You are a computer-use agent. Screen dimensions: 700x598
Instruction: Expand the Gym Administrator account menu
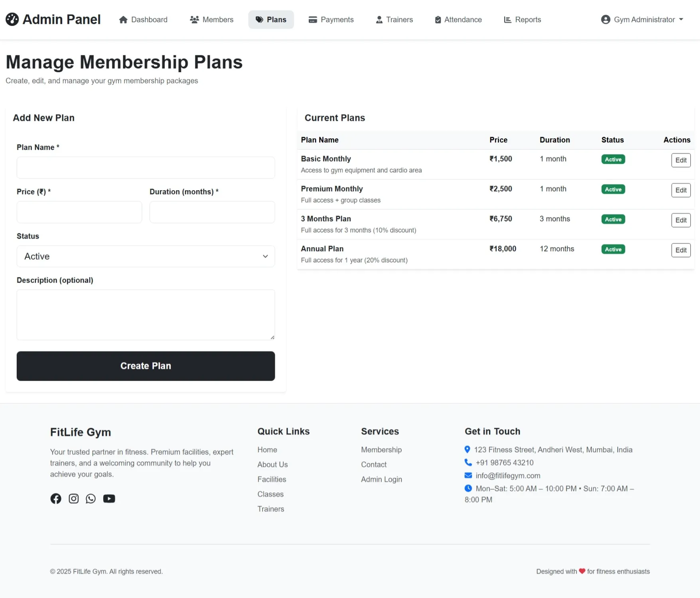coord(642,19)
